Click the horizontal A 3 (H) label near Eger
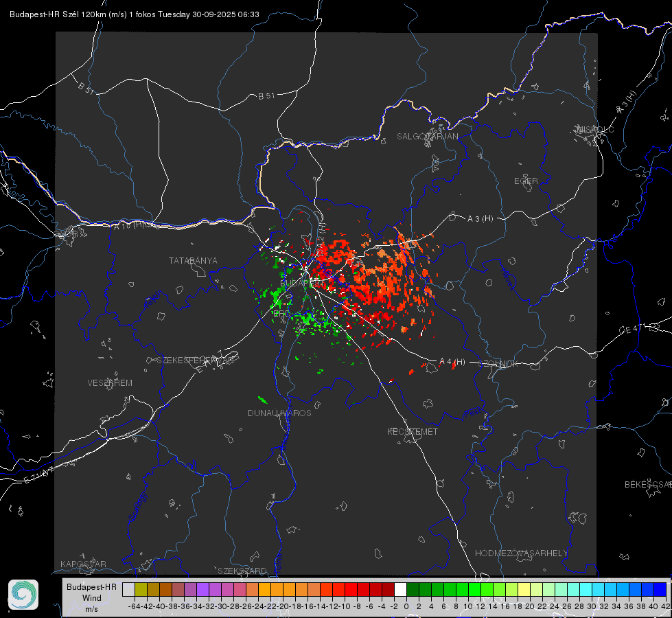This screenshot has width=672, height=618. pyautogui.click(x=480, y=218)
